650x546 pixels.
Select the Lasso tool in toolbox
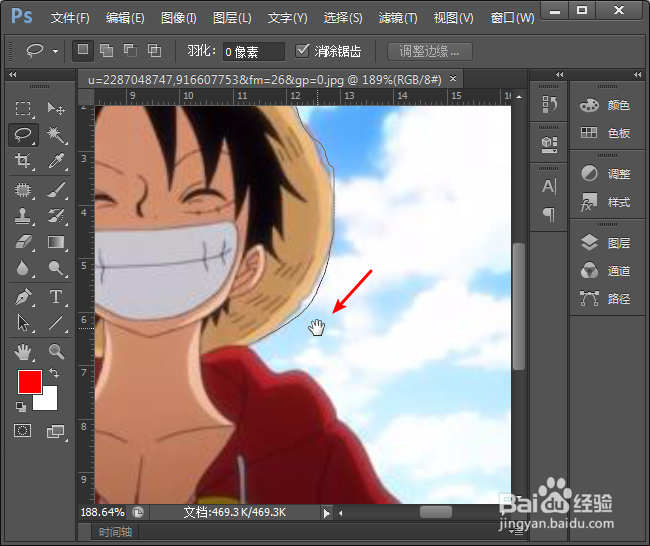pyautogui.click(x=23, y=135)
